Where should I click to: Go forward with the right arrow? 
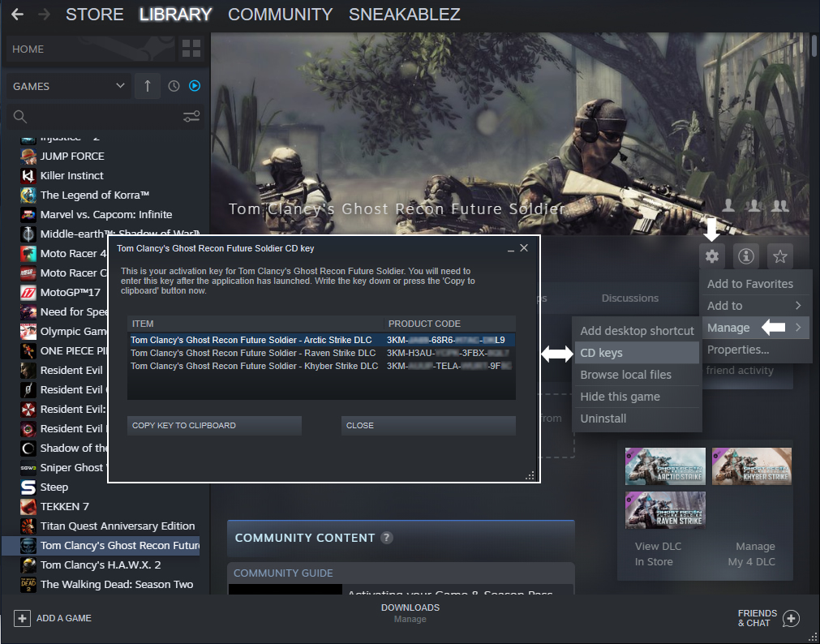pyautogui.click(x=45, y=14)
